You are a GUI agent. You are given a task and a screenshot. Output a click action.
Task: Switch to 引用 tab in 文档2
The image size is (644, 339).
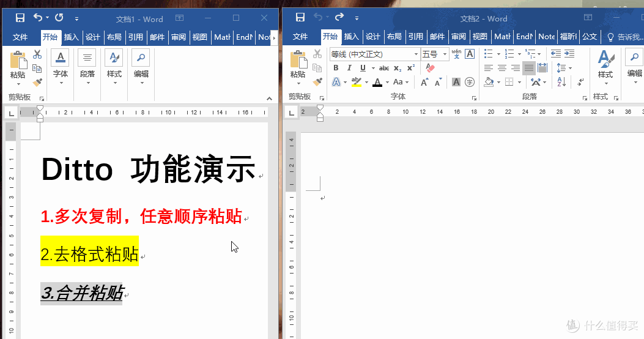tap(416, 37)
